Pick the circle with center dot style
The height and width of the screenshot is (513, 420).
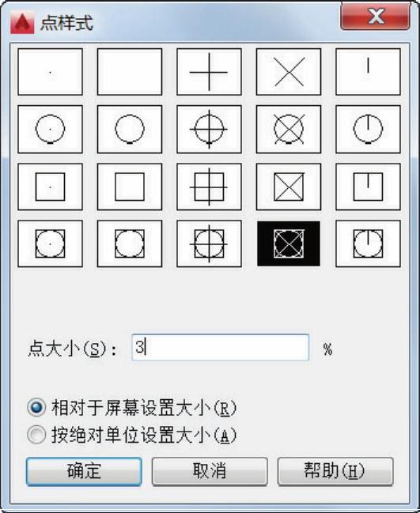(x=50, y=129)
